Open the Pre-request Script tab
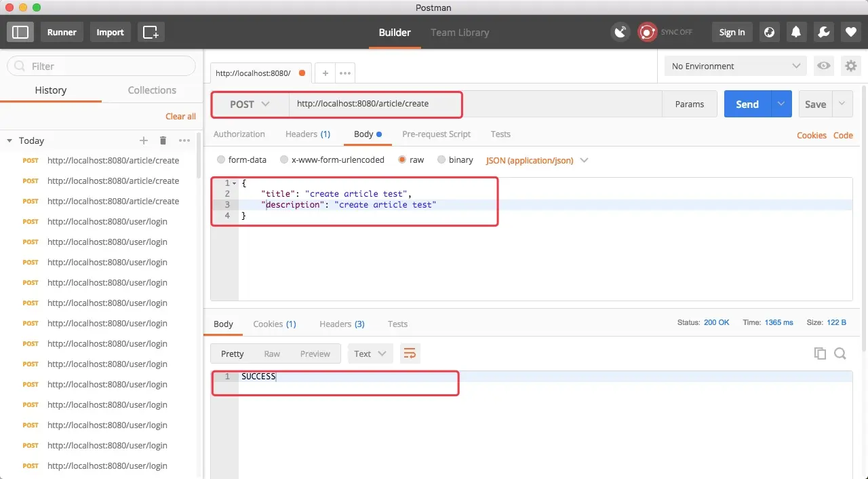868x479 pixels. [x=436, y=134]
